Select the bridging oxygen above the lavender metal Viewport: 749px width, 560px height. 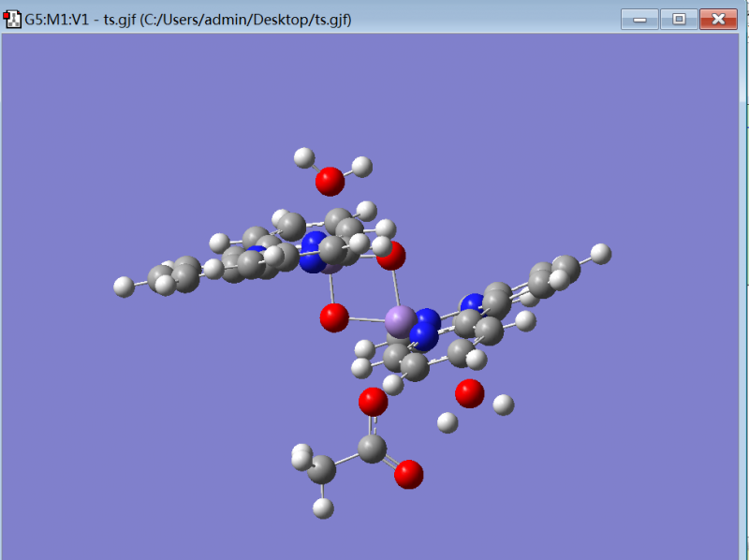pyautogui.click(x=392, y=257)
